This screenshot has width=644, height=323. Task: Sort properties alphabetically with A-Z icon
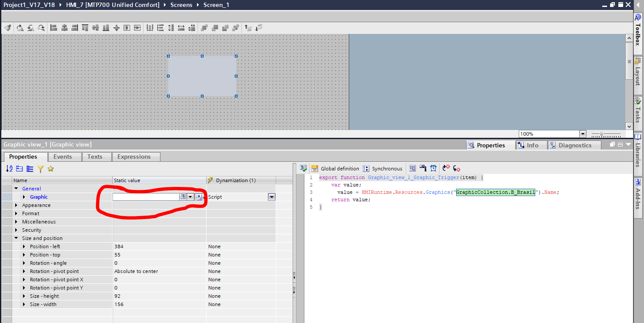pos(9,169)
